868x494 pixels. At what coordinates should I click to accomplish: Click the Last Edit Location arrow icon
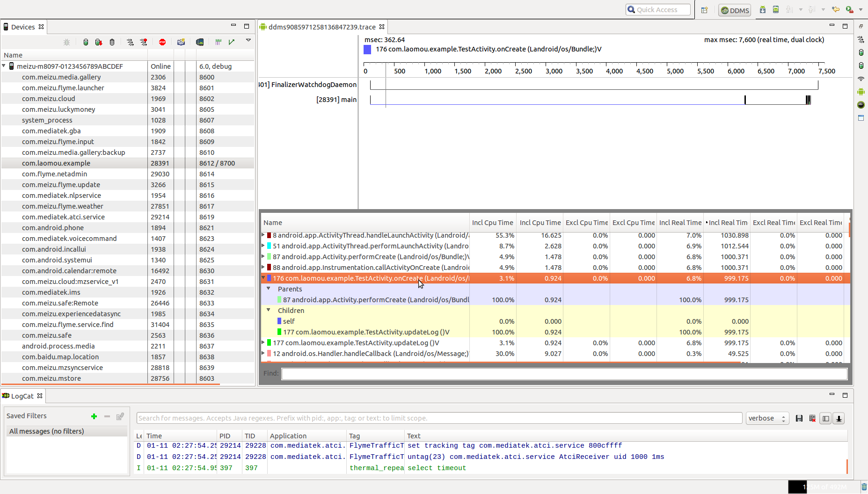836,9
